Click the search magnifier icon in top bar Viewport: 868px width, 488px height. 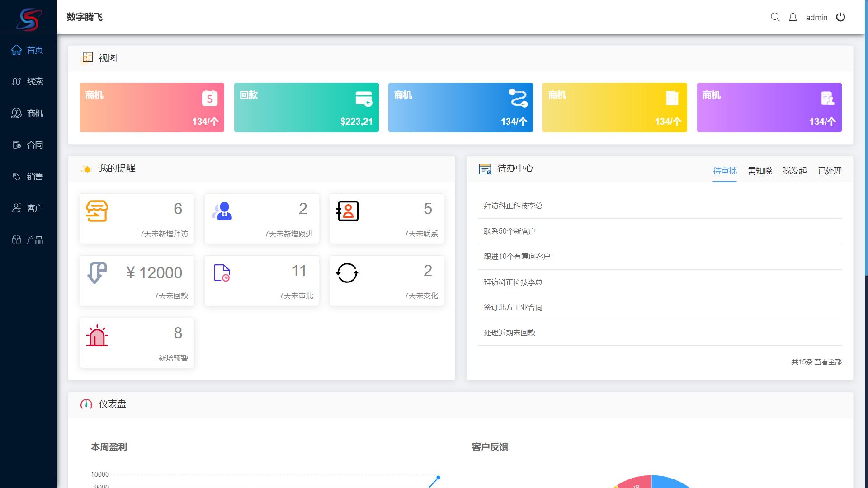click(x=775, y=17)
